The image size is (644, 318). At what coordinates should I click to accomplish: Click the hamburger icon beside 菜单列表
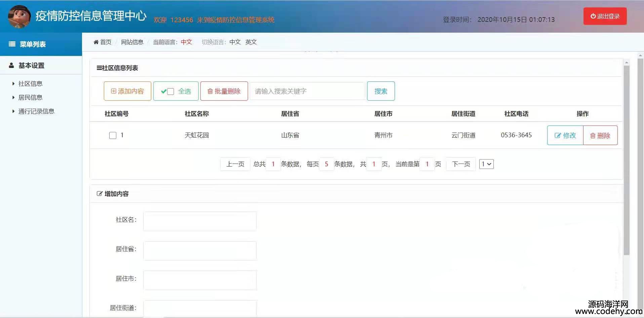pos(12,44)
